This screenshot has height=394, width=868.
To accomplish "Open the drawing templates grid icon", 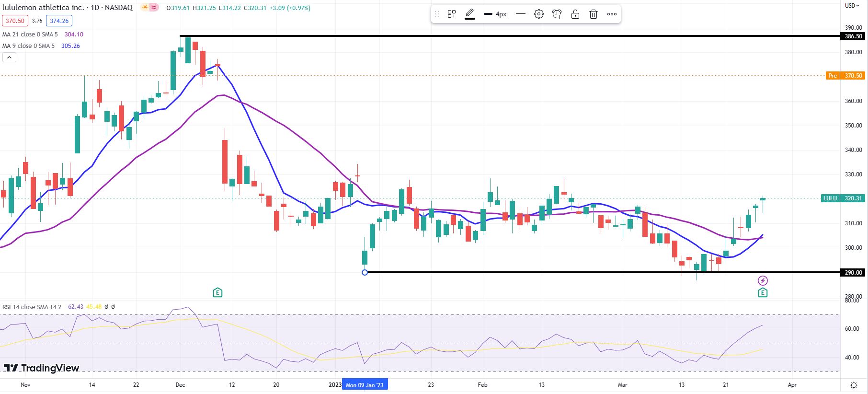I will point(452,14).
